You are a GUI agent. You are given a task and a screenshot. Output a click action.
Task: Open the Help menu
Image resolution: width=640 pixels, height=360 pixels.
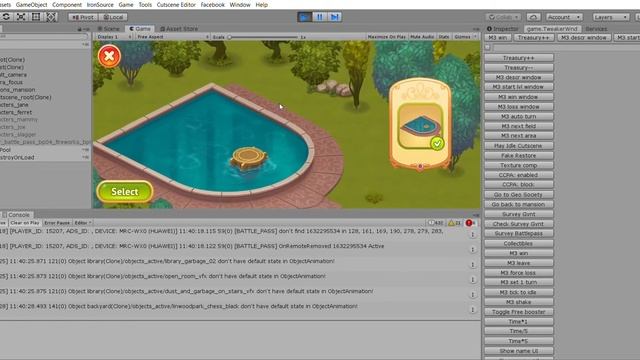[262, 5]
